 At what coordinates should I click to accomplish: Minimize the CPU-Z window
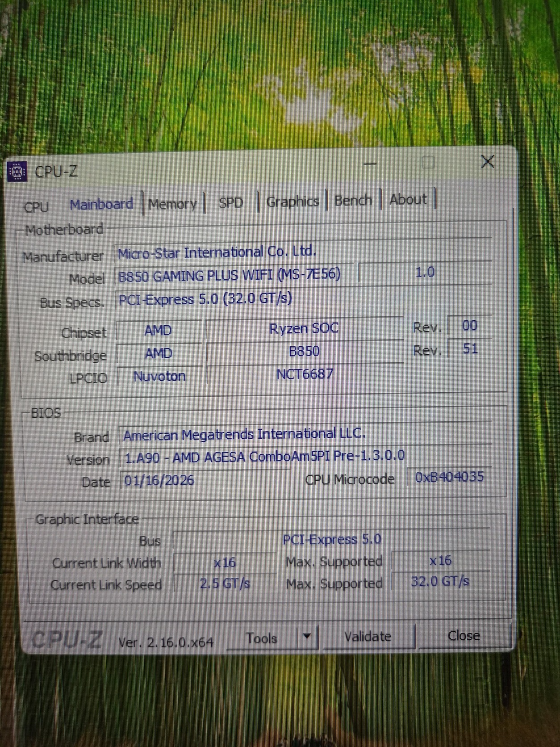[370, 164]
